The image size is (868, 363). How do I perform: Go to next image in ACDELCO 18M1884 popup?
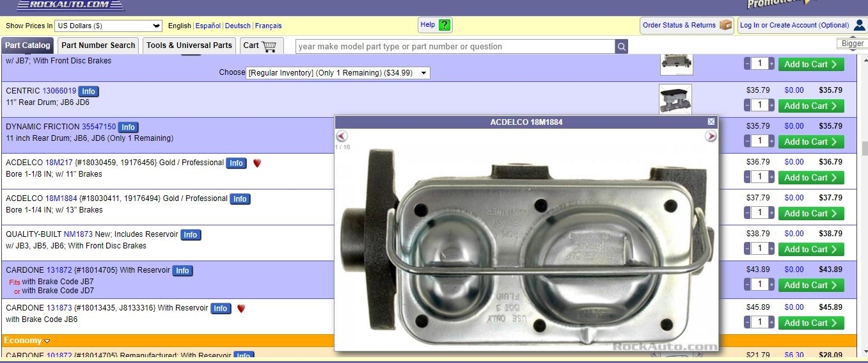(711, 136)
